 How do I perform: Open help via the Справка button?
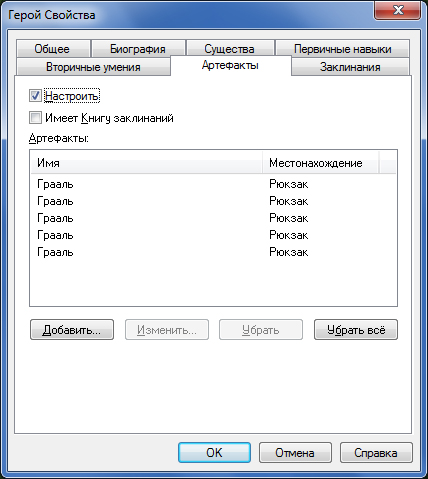(x=376, y=452)
